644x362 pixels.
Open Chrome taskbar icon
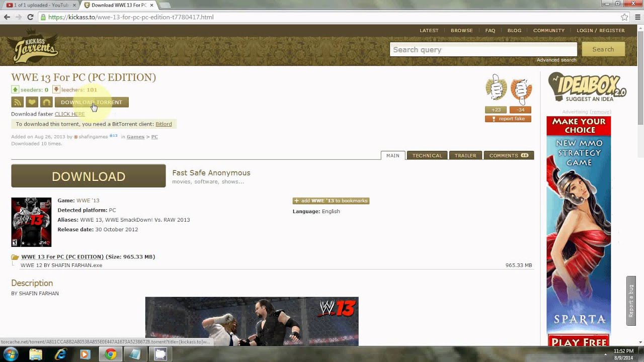pyautogui.click(x=110, y=354)
